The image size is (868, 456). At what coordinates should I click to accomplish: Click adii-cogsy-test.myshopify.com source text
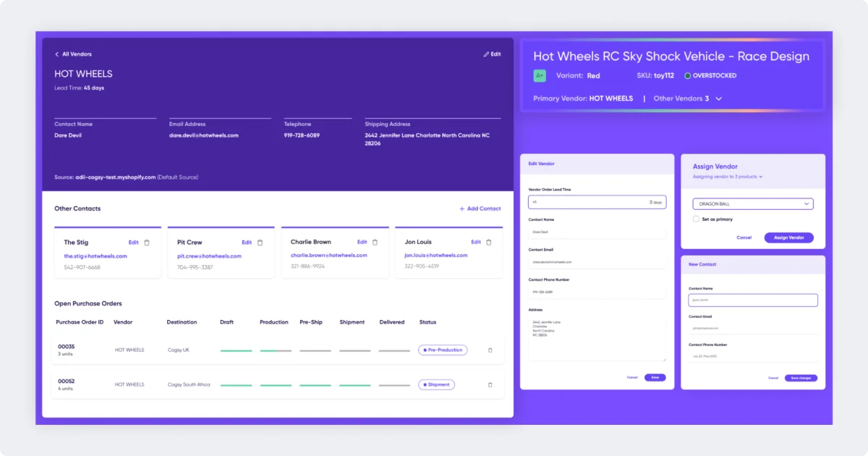[x=115, y=177]
